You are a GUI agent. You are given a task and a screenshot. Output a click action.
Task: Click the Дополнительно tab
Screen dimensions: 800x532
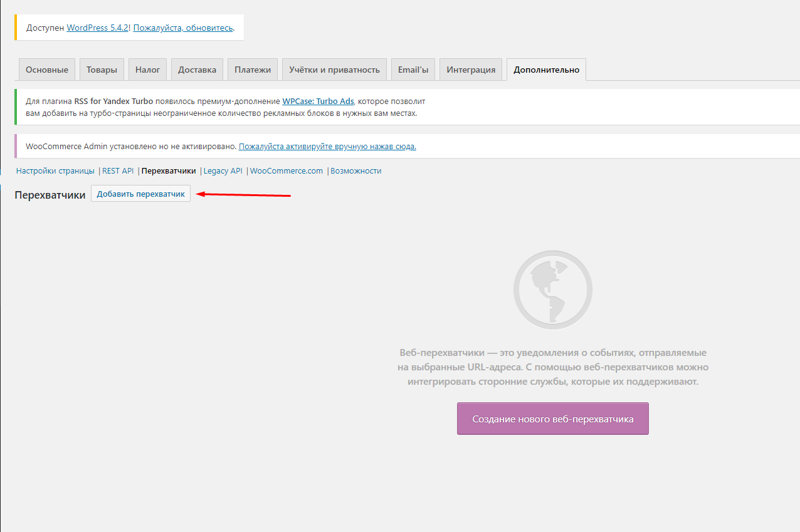pos(546,70)
